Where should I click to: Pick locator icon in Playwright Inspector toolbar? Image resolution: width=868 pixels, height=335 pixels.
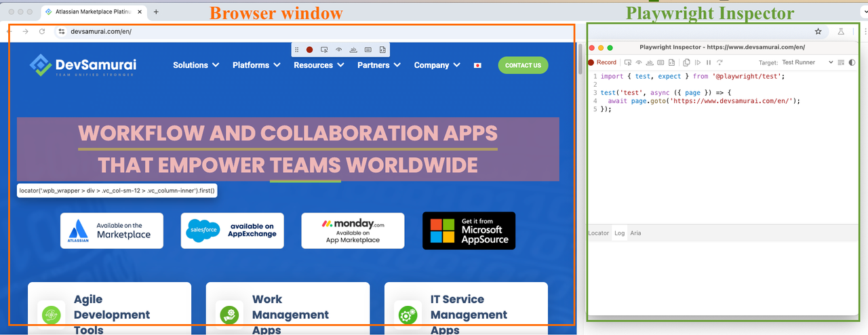point(627,62)
